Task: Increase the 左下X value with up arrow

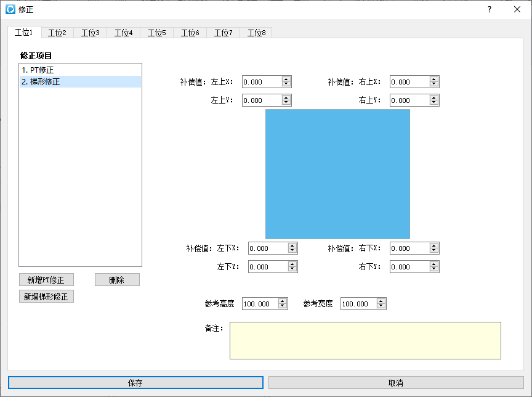Action: tap(292, 245)
